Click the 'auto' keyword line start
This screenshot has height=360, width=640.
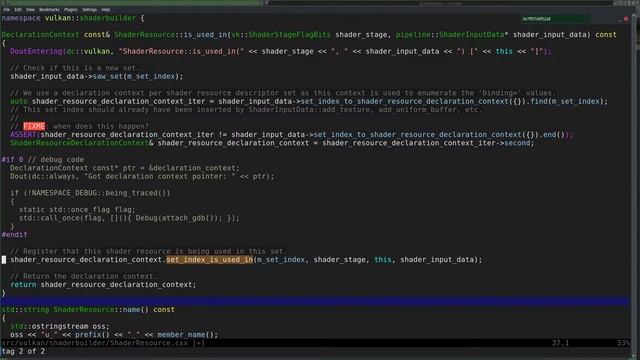(x=19, y=101)
